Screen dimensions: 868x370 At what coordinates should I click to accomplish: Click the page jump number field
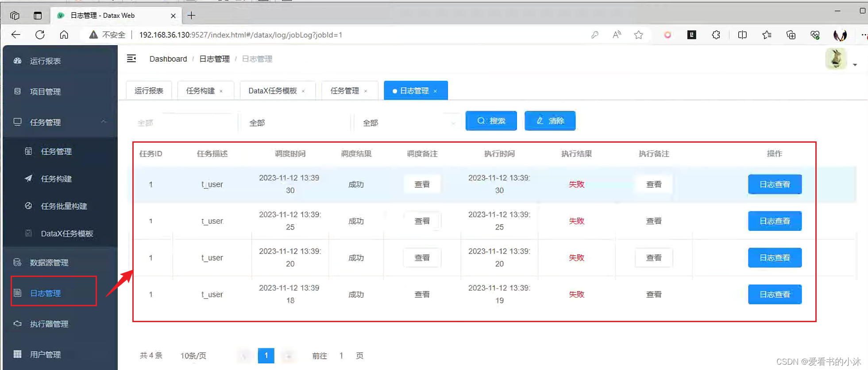point(341,355)
